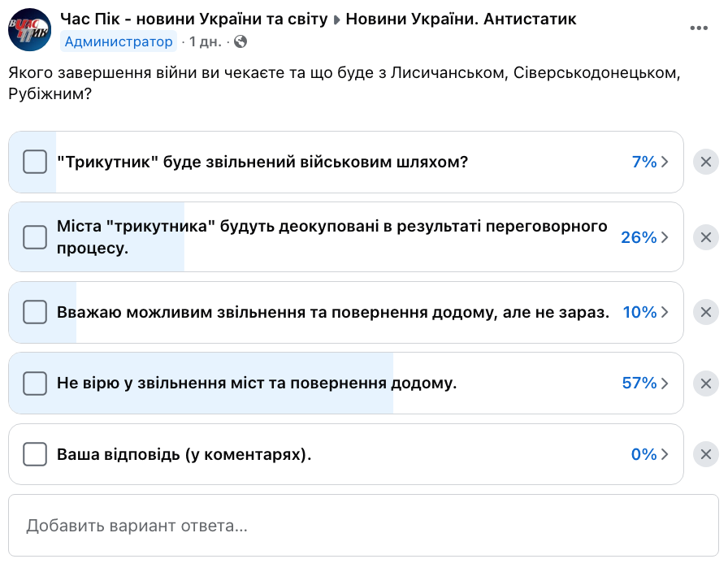Image resolution: width=728 pixels, height=572 pixels.
Task: Tick the переговорного процесу checkbox
Action: [x=35, y=237]
